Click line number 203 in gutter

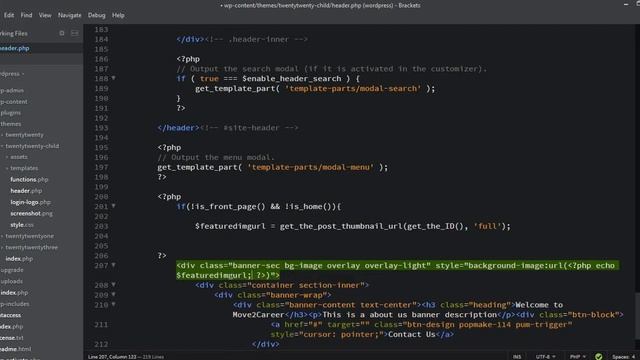coord(101,226)
